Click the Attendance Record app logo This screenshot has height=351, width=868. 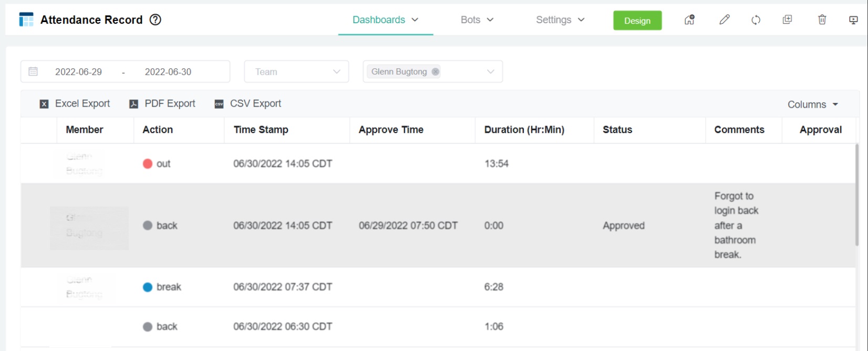tap(26, 20)
